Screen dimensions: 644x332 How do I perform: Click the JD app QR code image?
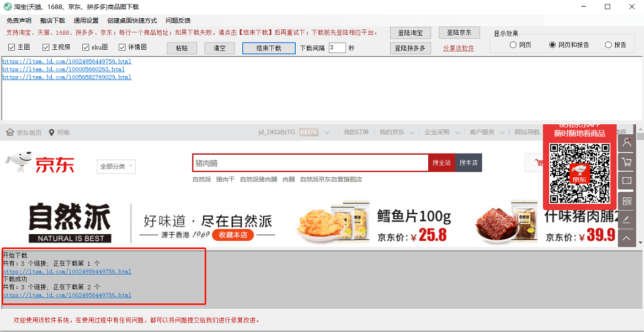(x=579, y=173)
